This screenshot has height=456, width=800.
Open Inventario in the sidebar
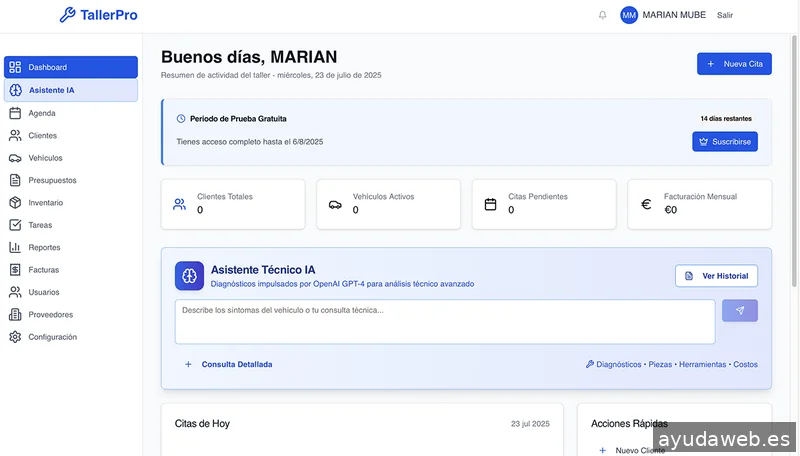click(71, 202)
